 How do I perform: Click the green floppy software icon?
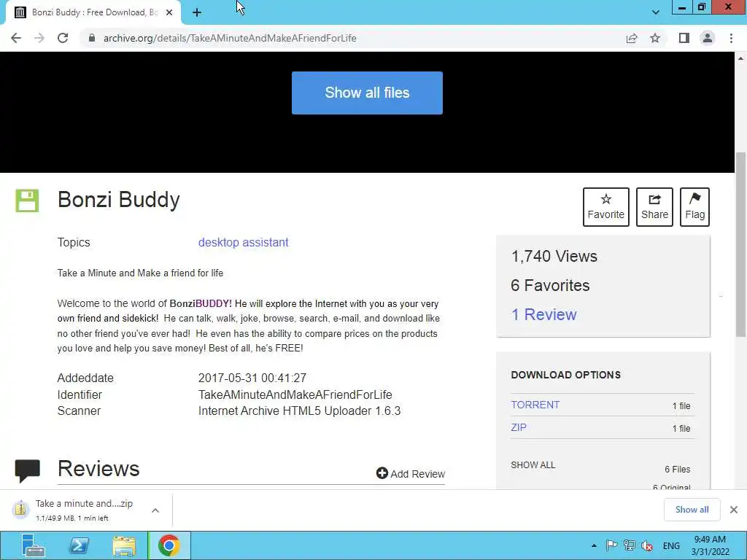[x=27, y=201]
